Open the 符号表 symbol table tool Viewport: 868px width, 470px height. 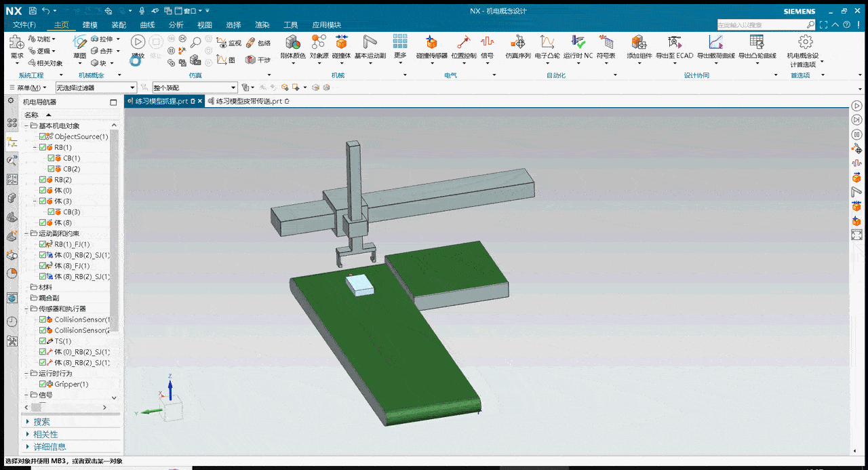(606, 45)
